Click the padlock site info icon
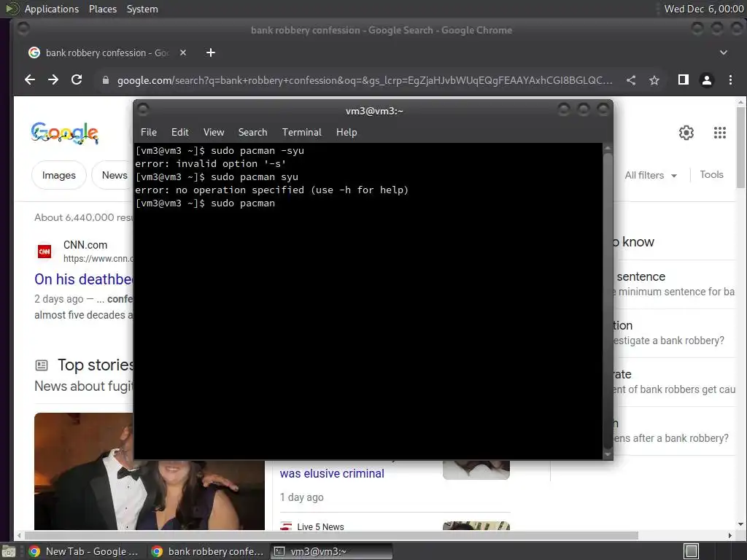Screen dimensions: 747x560 point(106,80)
